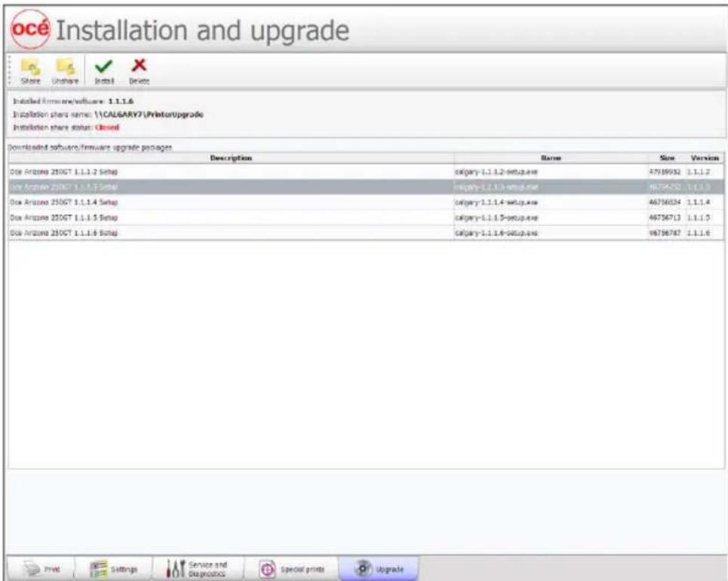Sort by the Size column header
The image size is (728, 581).
point(667,158)
